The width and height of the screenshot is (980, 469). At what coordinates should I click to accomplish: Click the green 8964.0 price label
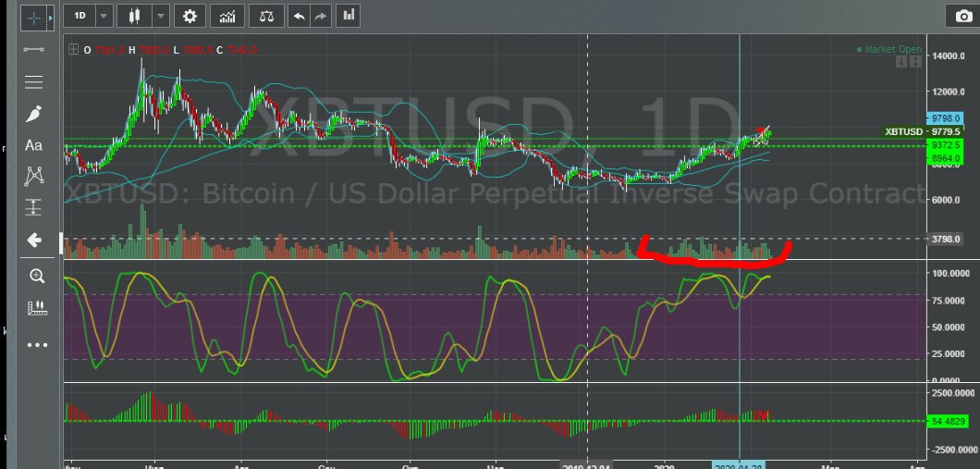[946, 158]
